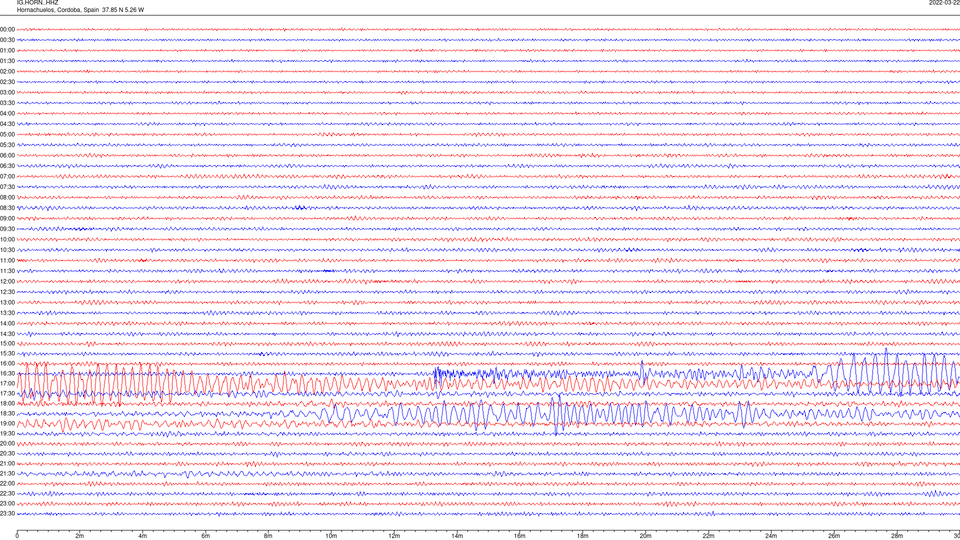The height and width of the screenshot is (540, 960).
Task: Select the 12:00 trace time label
Action: 7,282
